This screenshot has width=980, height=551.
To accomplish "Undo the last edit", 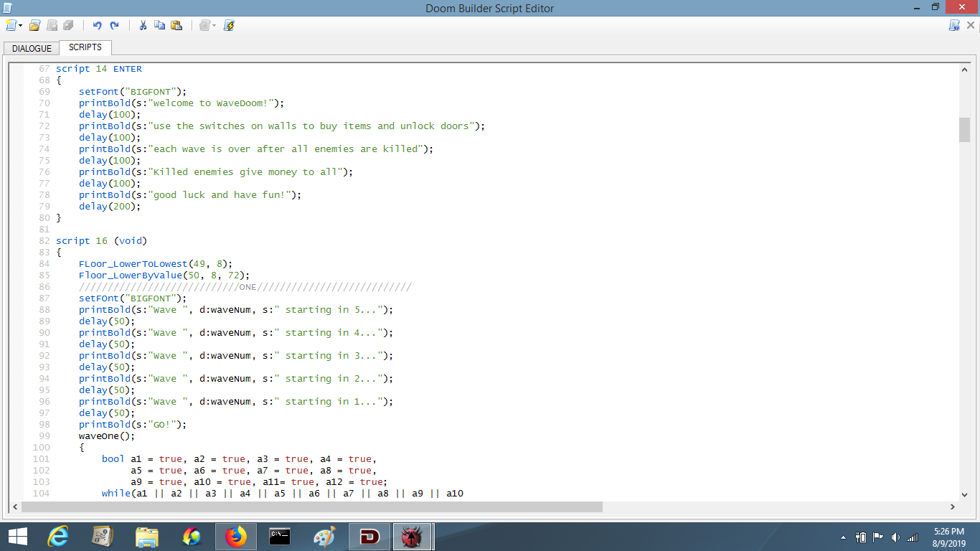I will point(98,25).
